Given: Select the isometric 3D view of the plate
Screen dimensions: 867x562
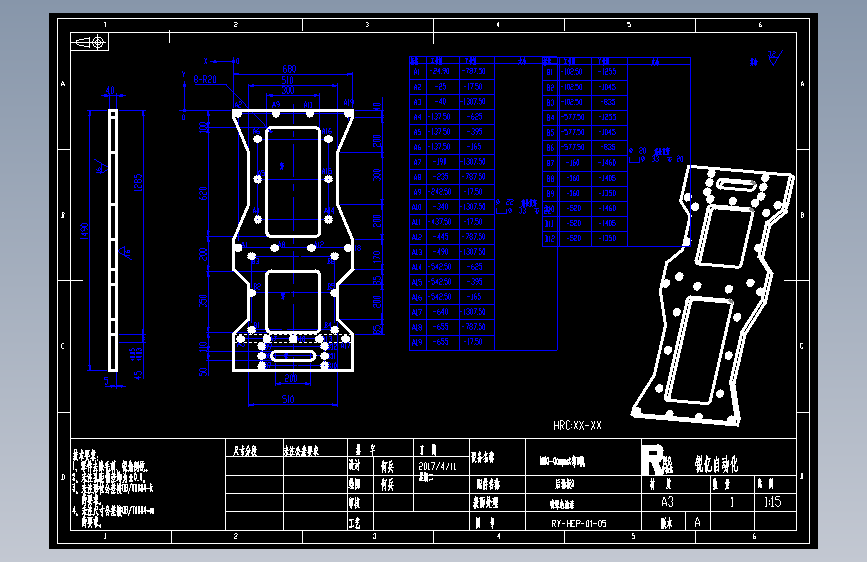Looking at the screenshot, I should point(713,296).
